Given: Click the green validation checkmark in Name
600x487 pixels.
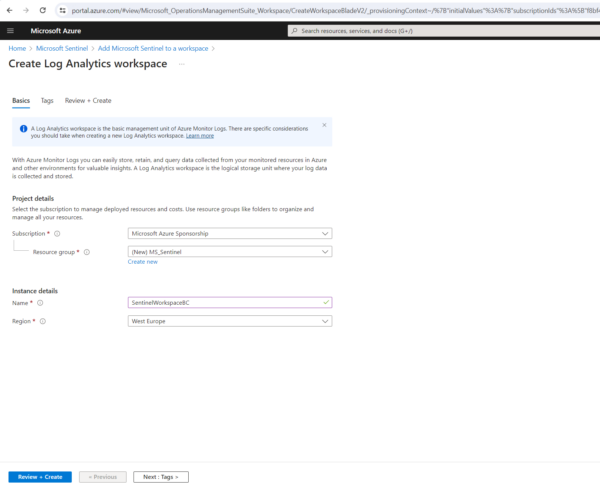Looking at the screenshot, I should 326,302.
